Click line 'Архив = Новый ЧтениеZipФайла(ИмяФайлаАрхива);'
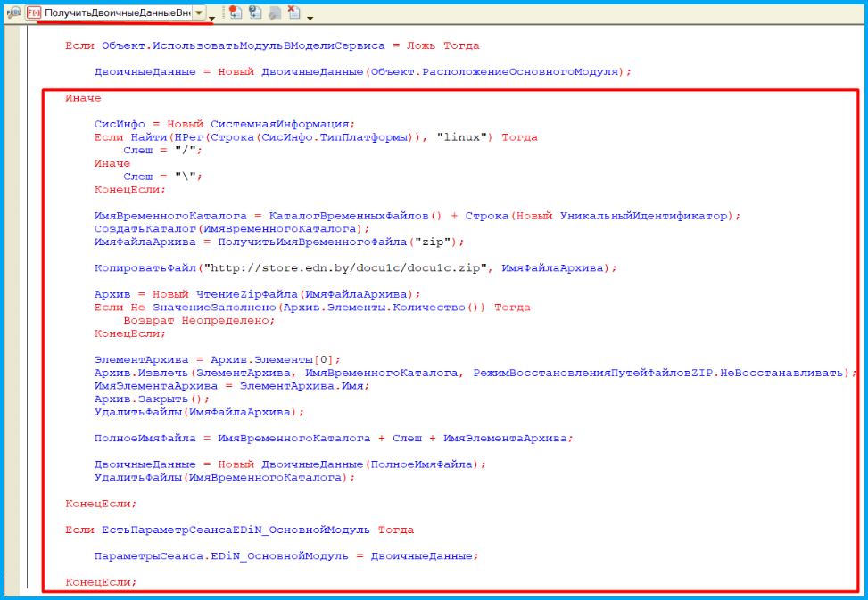The width and height of the screenshot is (868, 600). [x=258, y=295]
